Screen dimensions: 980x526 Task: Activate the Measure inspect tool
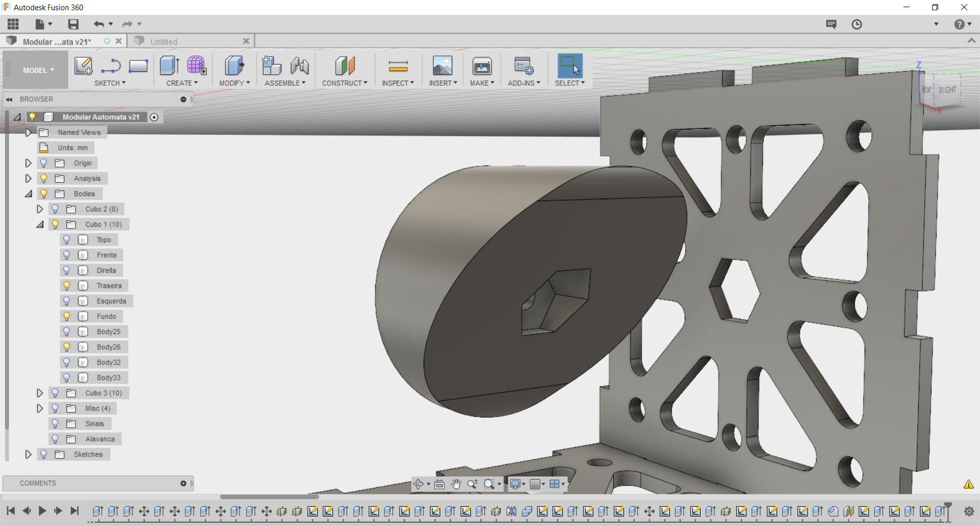[x=398, y=66]
